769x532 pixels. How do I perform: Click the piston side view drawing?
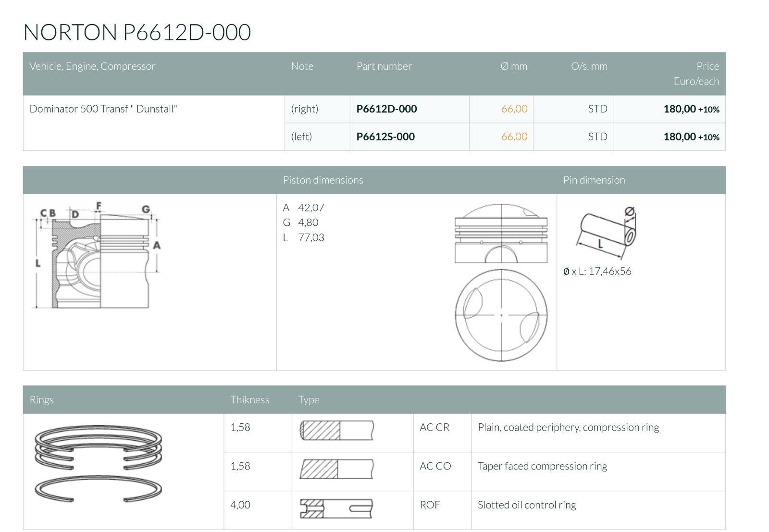point(501,234)
